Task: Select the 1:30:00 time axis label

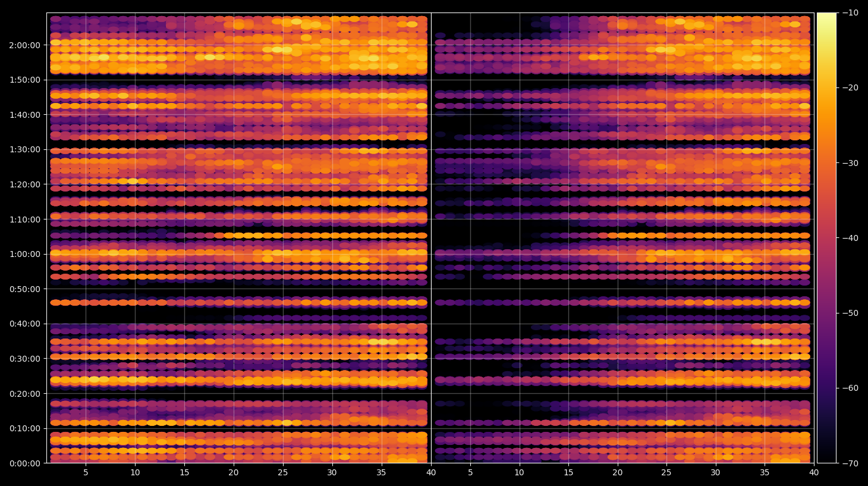Action: (25, 150)
